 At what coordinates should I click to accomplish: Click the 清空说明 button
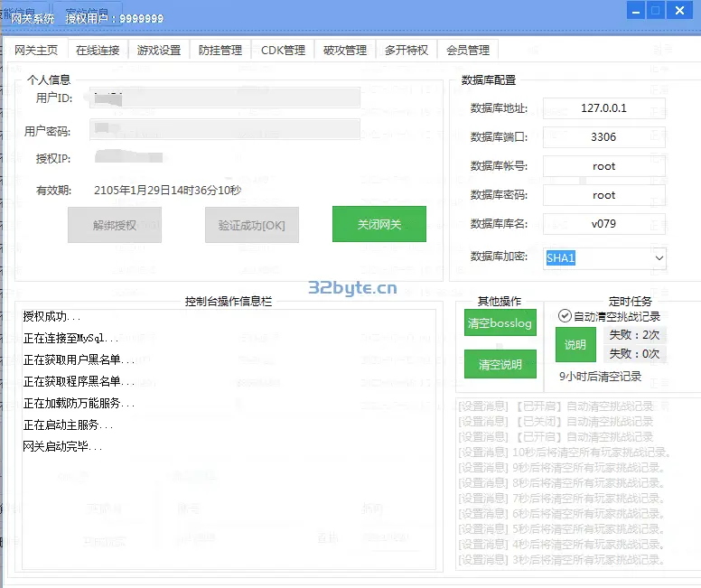[500, 364]
